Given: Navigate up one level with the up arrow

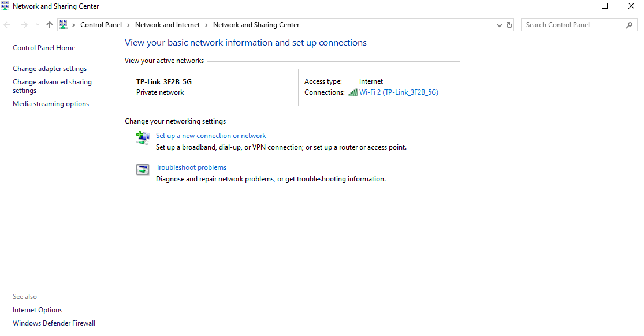Looking at the screenshot, I should tap(49, 25).
